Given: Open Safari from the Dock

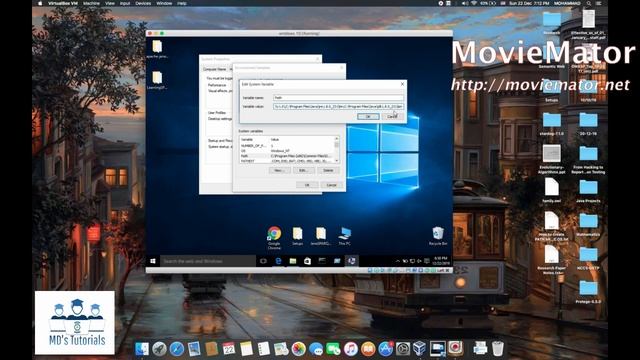Looking at the screenshot, I should [177, 349].
